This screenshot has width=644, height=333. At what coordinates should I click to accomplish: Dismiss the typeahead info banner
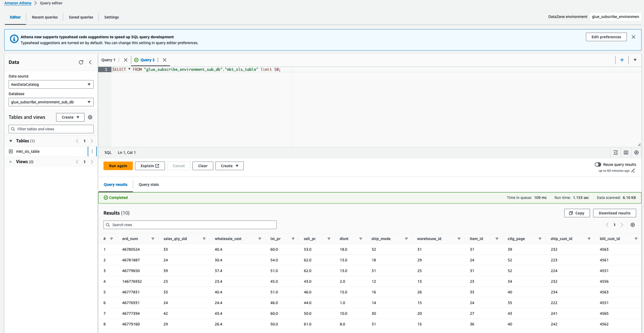click(x=633, y=37)
